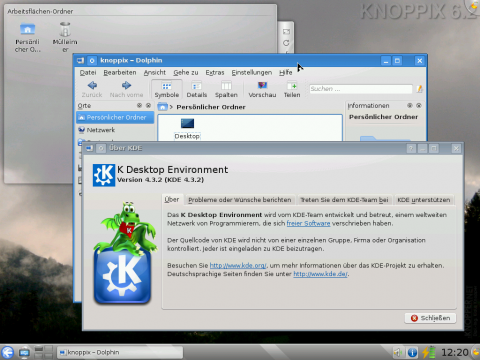Screen dimensions: 480x360
Task: Switch to the Über tab
Action: [172, 200]
